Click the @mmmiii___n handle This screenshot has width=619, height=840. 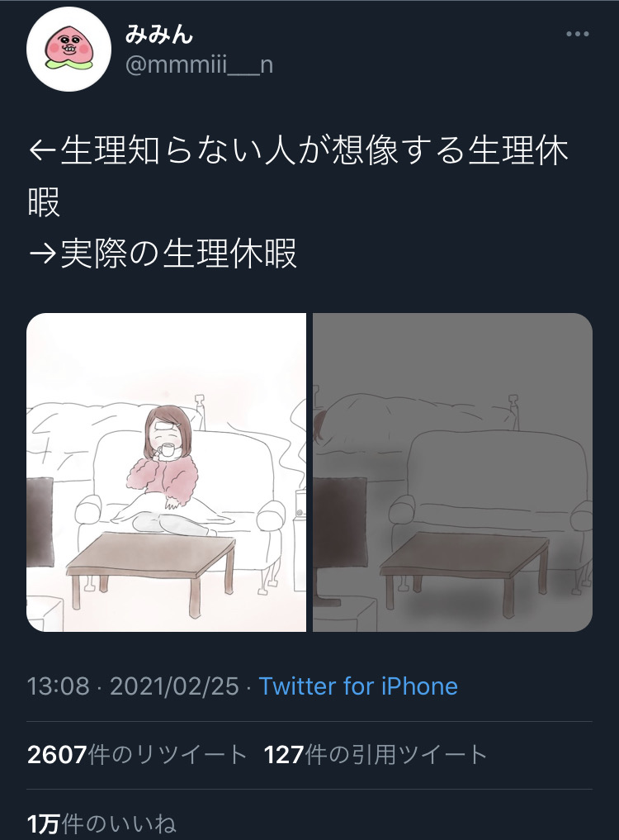199,66
